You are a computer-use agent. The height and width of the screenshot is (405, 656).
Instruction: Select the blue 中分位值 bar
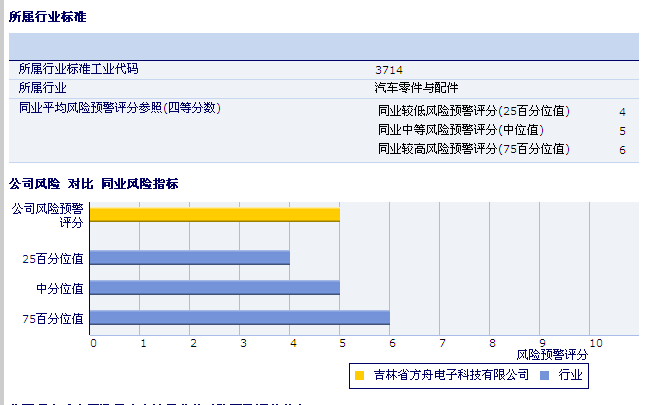[x=214, y=288]
